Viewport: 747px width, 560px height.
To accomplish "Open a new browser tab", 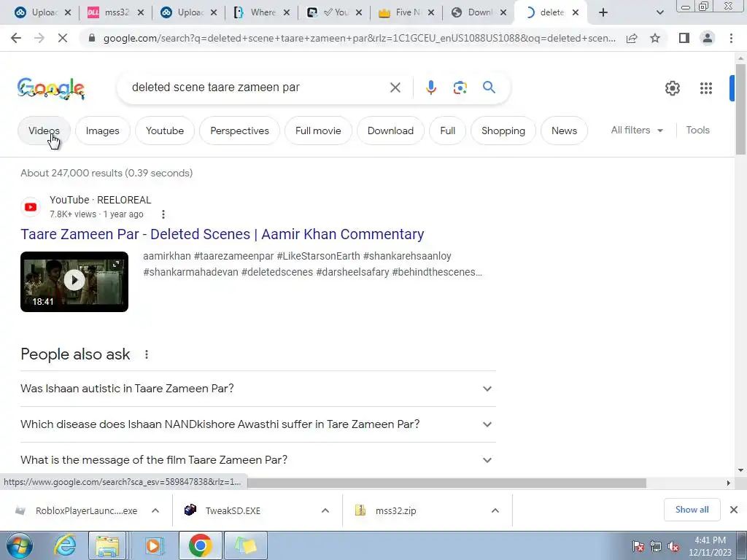I will 603,13.
